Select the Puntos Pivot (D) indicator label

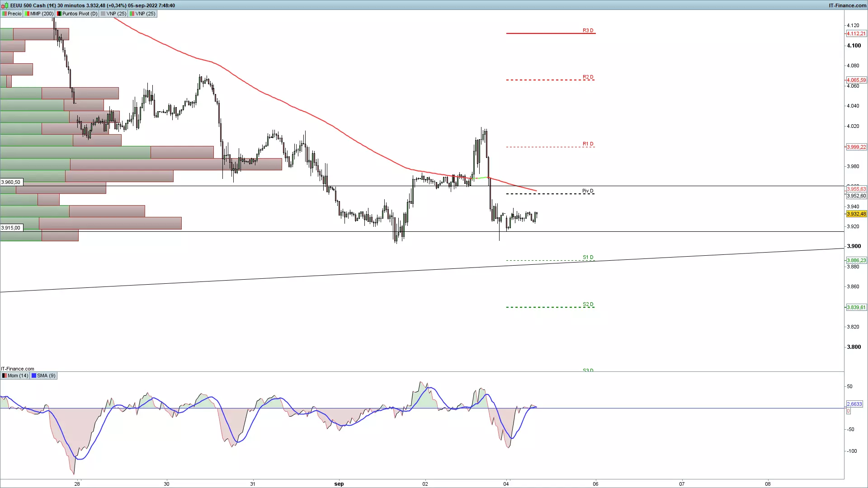pyautogui.click(x=77, y=14)
